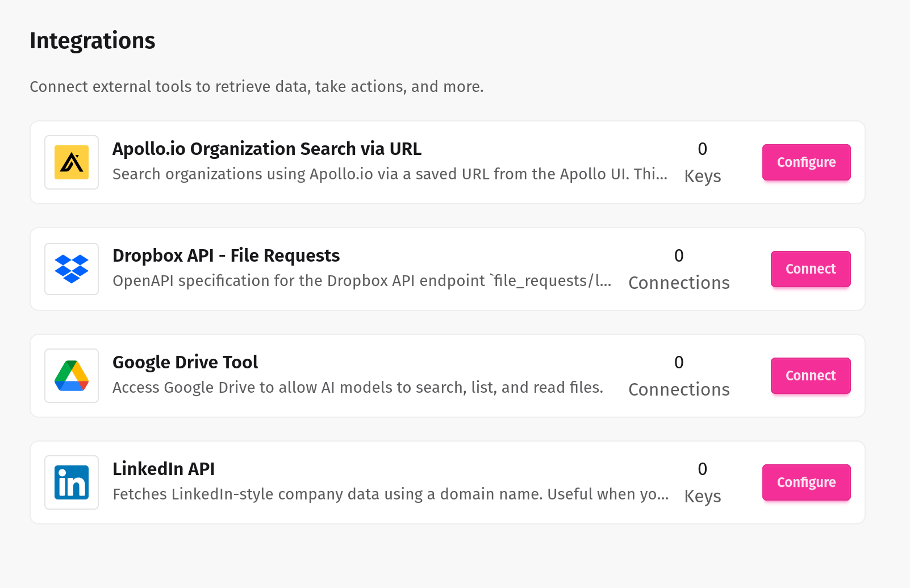The width and height of the screenshot is (910, 588).
Task: Click the Apollo.io logo icon
Action: [71, 162]
